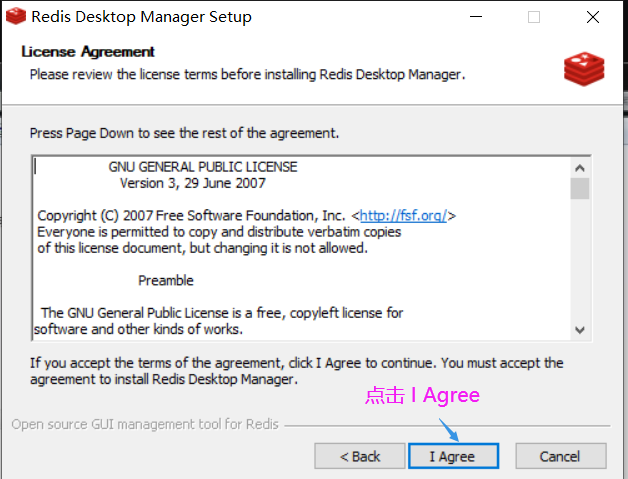The height and width of the screenshot is (479, 628).
Task: Minimize the Setup window
Action: tap(476, 17)
